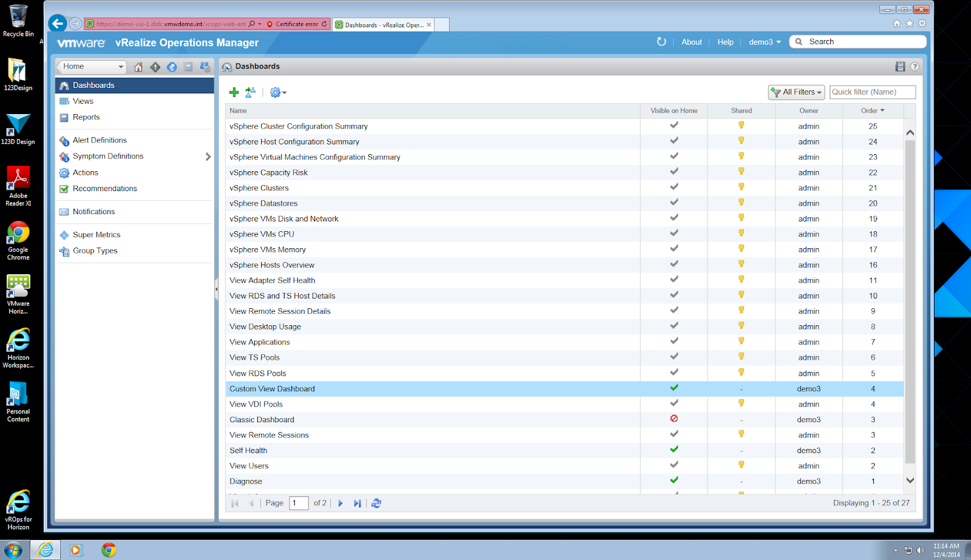971x560 pixels.
Task: Sort the table by Name column
Action: [433, 111]
